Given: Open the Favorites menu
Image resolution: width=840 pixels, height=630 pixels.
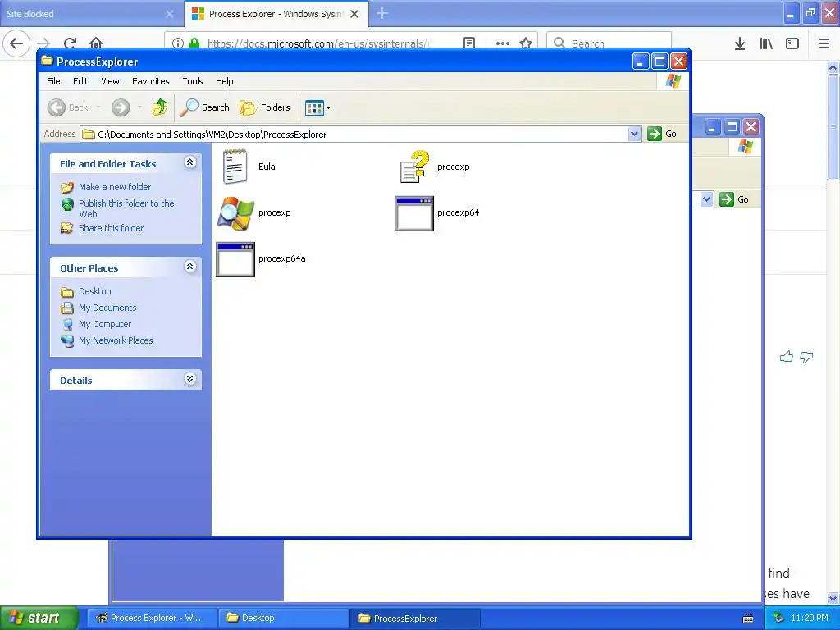Looking at the screenshot, I should [x=151, y=81].
